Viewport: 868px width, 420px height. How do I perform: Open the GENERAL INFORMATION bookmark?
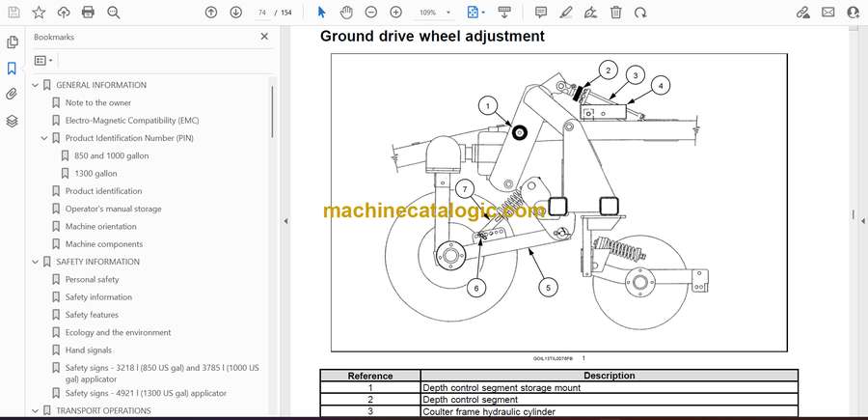[101, 85]
